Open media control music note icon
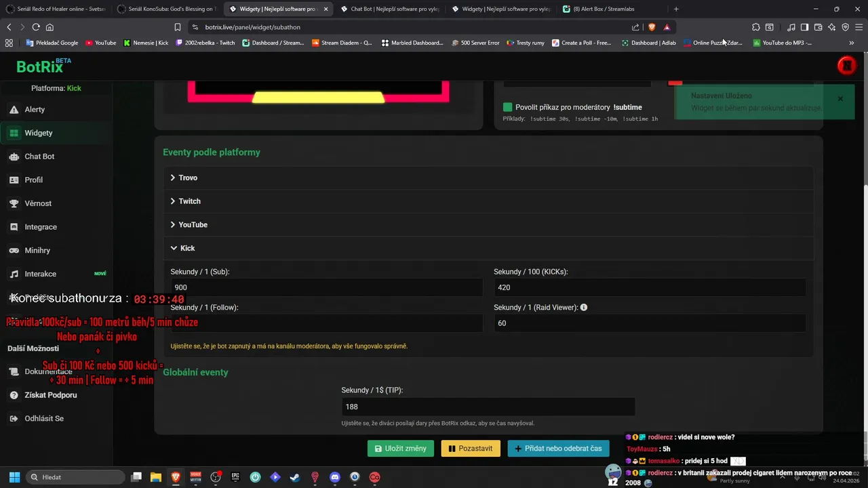This screenshot has height=488, width=868. pyautogui.click(x=791, y=27)
